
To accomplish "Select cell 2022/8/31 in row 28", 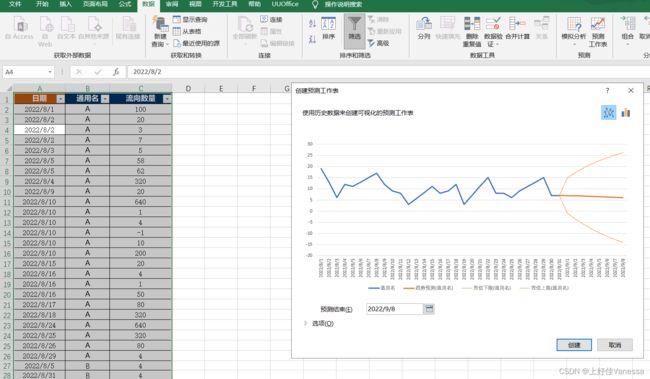I will pos(39,375).
